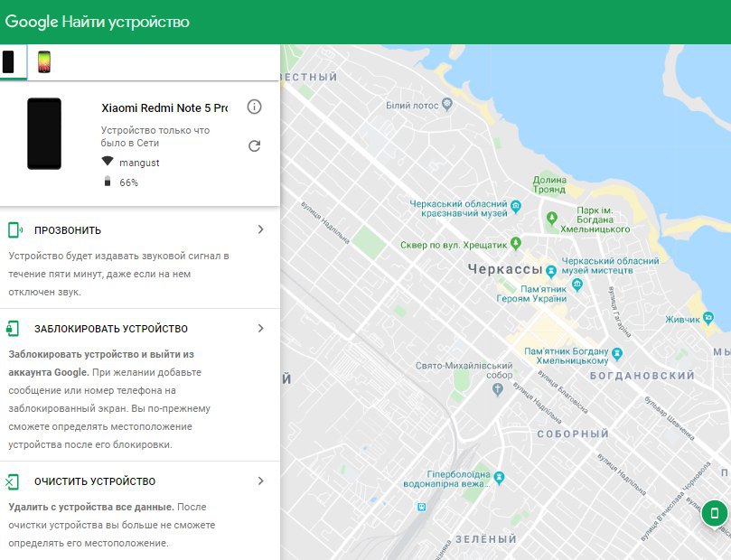
Task: Click the БОГДАНОВСКИЙ district label
Action: pyautogui.click(x=642, y=376)
